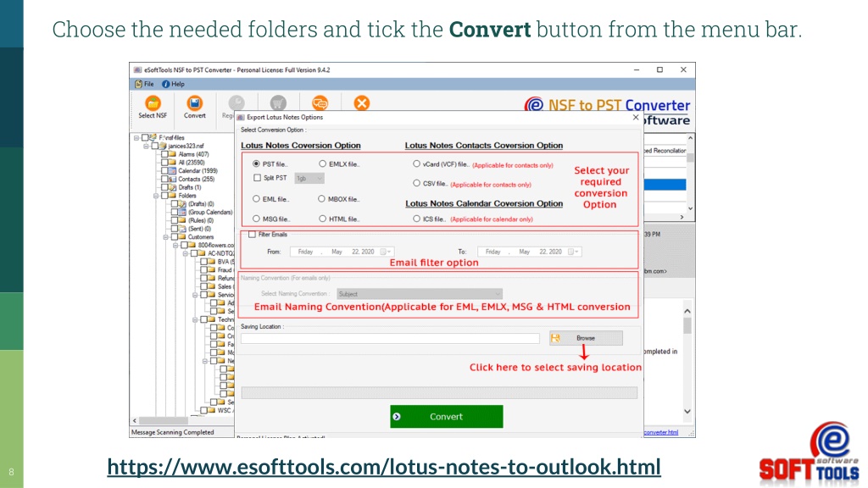Click the arrow icon on green Convert button

pos(397,417)
